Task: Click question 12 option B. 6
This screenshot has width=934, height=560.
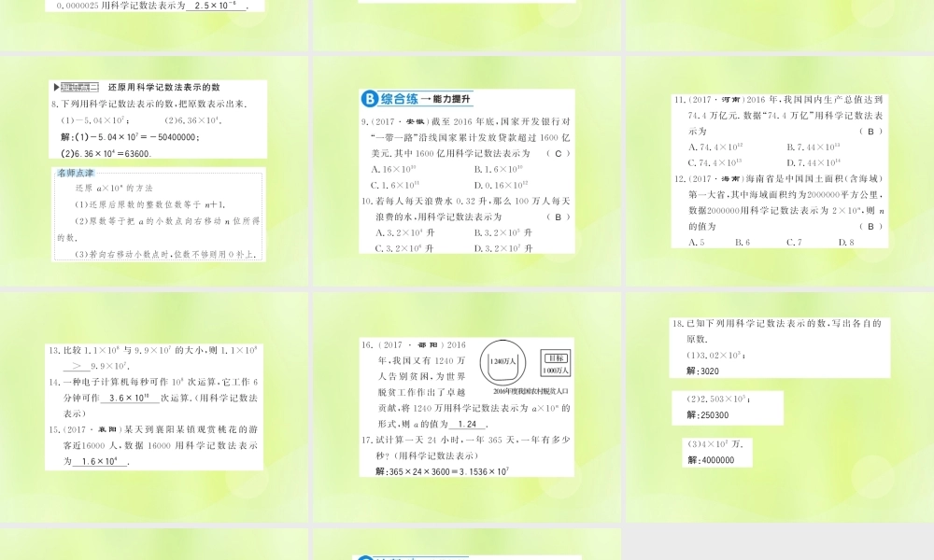Action: pos(743,243)
